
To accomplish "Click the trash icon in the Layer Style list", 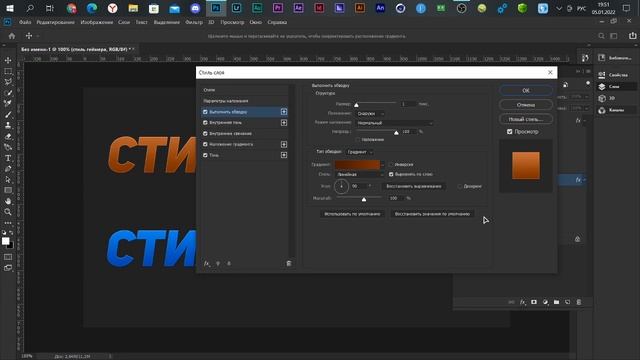I will [x=289, y=264].
